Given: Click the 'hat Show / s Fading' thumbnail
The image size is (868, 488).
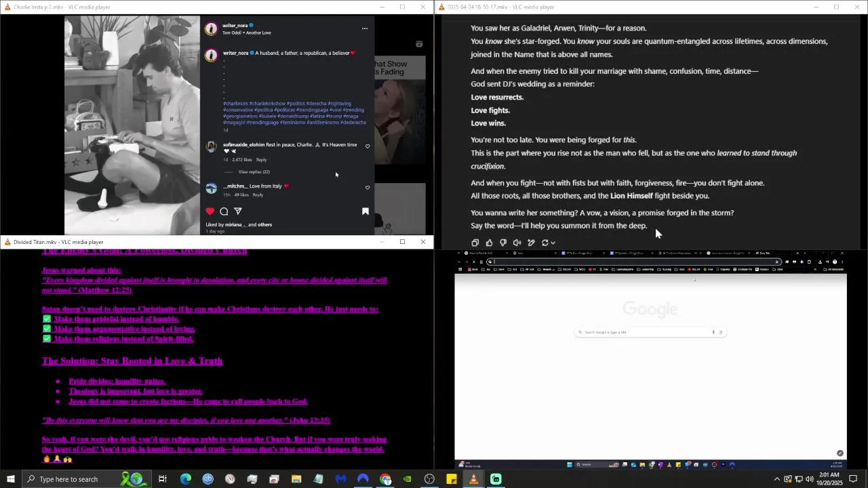Looking at the screenshot, I should pos(400,108).
